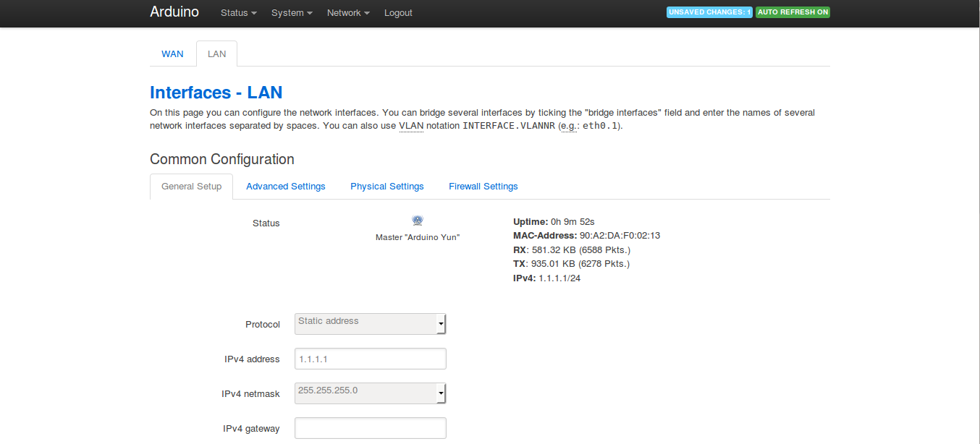
Task: Click the MAC-Address value 90:A2:DA:F0:02:13
Action: (x=620, y=236)
